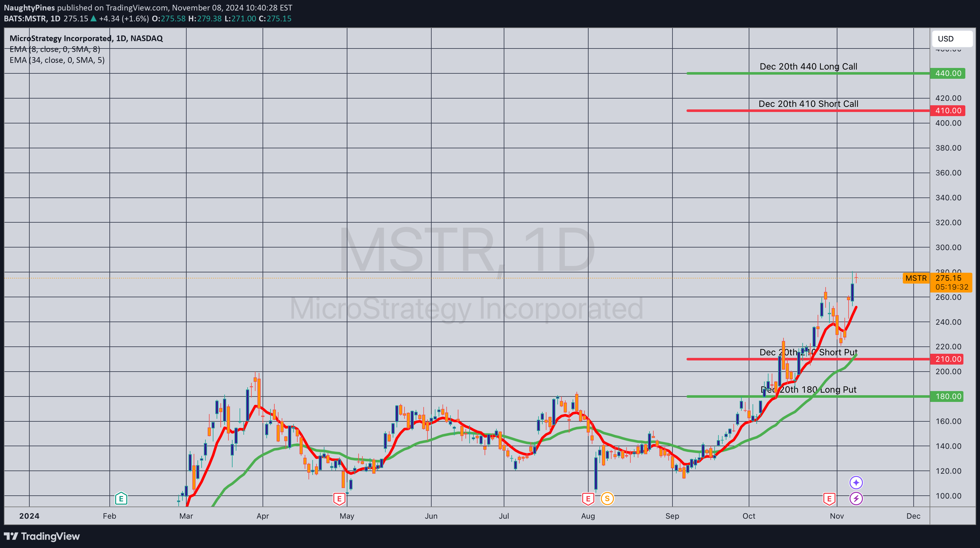Image resolution: width=980 pixels, height=548 pixels.
Task: Click the 300.00 price scale label
Action: pos(948,247)
